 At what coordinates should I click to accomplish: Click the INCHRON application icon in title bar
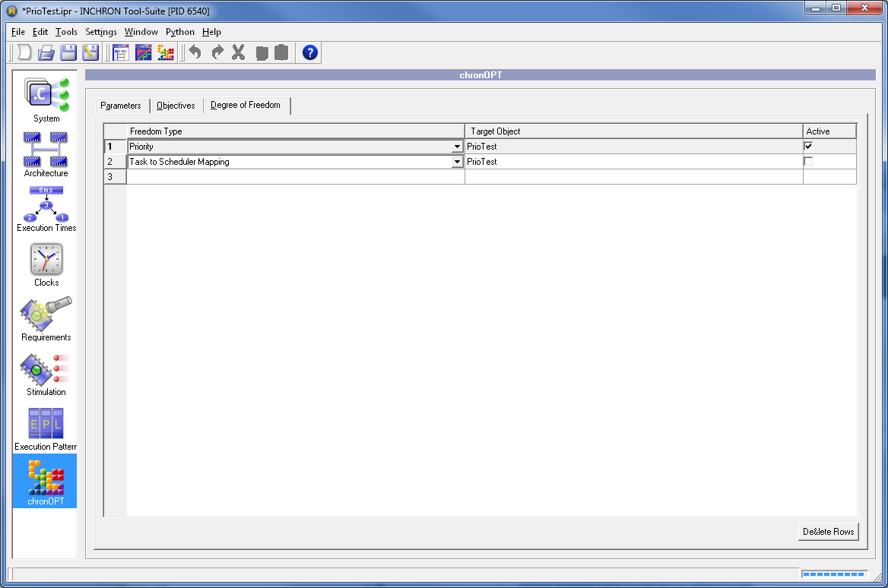click(x=12, y=11)
